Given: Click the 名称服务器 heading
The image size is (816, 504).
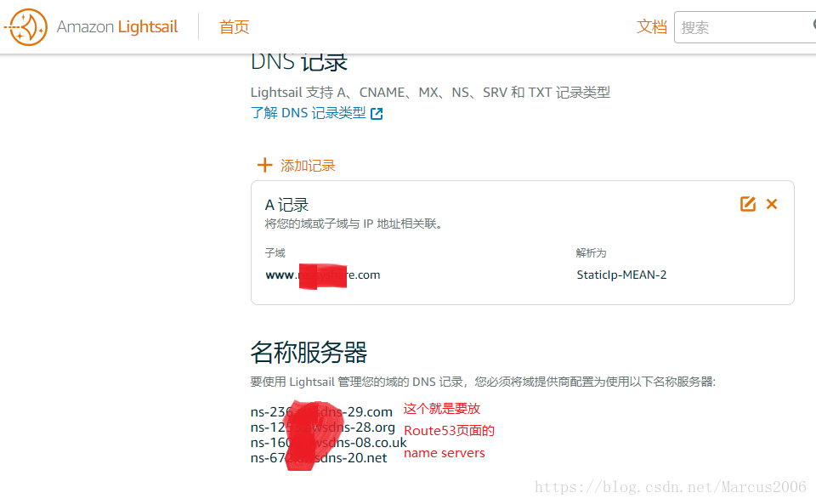Looking at the screenshot, I should 309,352.
